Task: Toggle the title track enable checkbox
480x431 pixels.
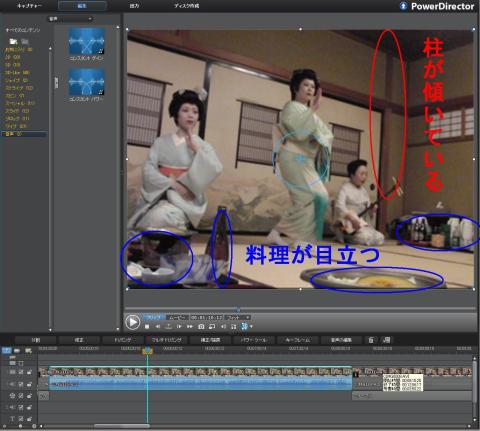Action: [x=21, y=419]
